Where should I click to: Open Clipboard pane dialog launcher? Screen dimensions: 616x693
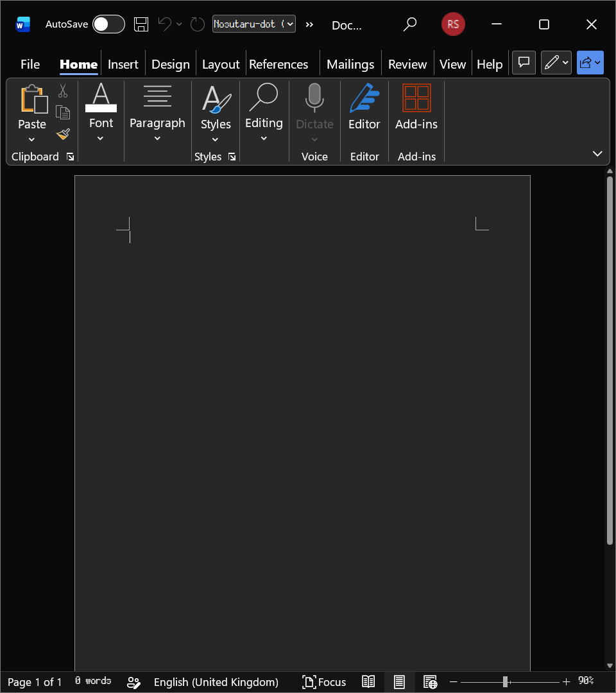point(70,157)
